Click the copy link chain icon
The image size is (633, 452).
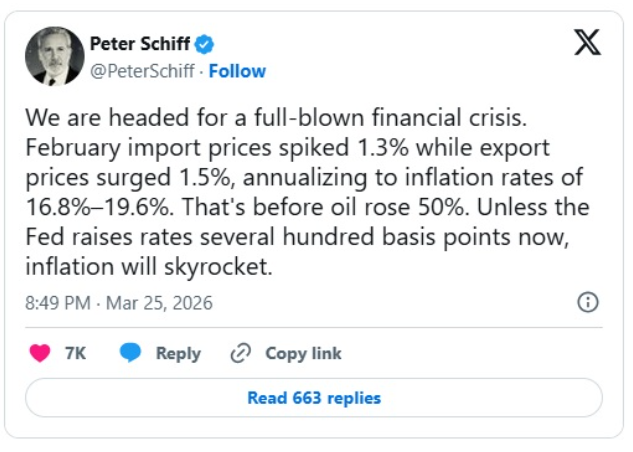(x=240, y=353)
